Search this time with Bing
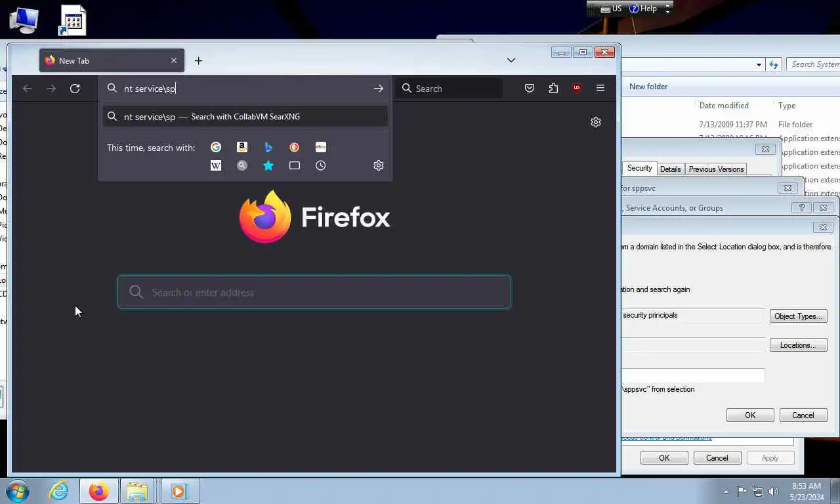 (268, 147)
